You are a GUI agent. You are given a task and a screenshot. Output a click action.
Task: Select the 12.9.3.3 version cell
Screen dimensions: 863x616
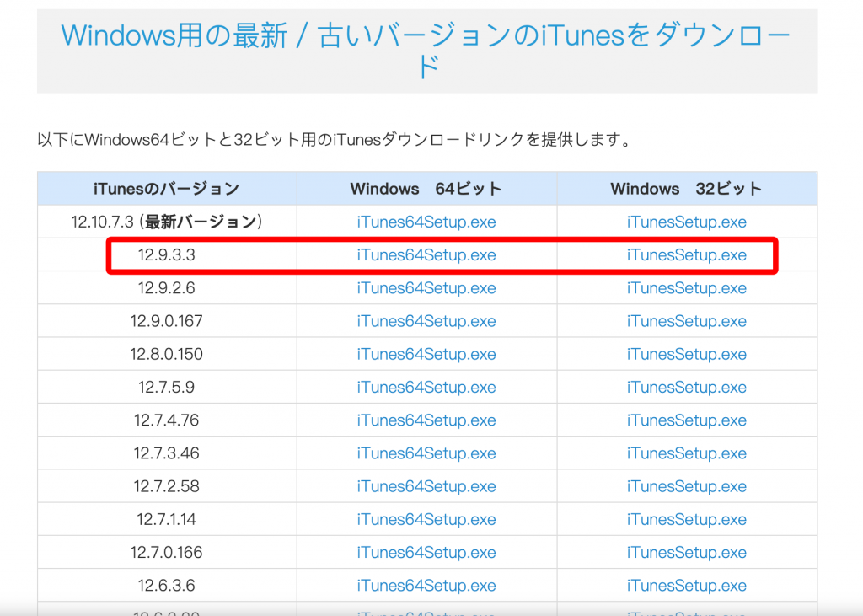167,254
